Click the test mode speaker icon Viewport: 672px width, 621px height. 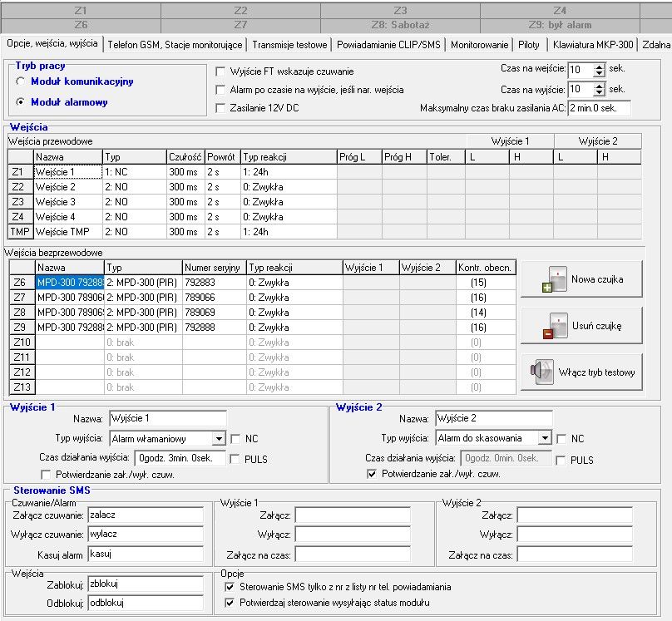[542, 372]
